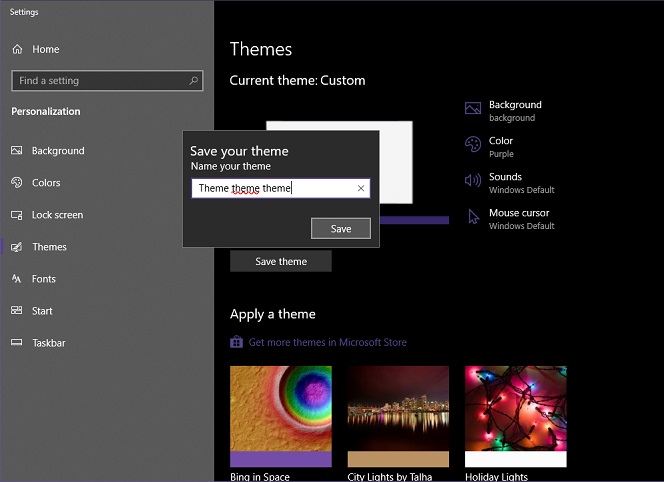Click the Save theme button
Viewport: 664px width, 482px height.
(281, 261)
